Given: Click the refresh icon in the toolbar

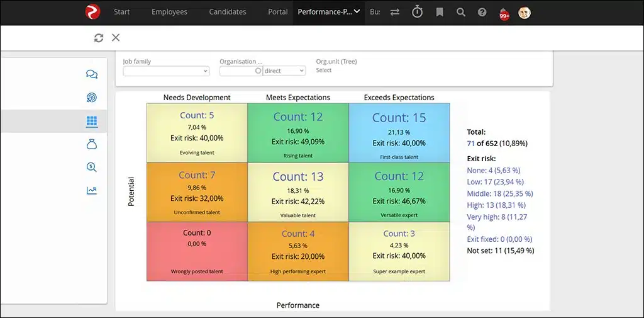Looking at the screenshot, I should point(99,38).
